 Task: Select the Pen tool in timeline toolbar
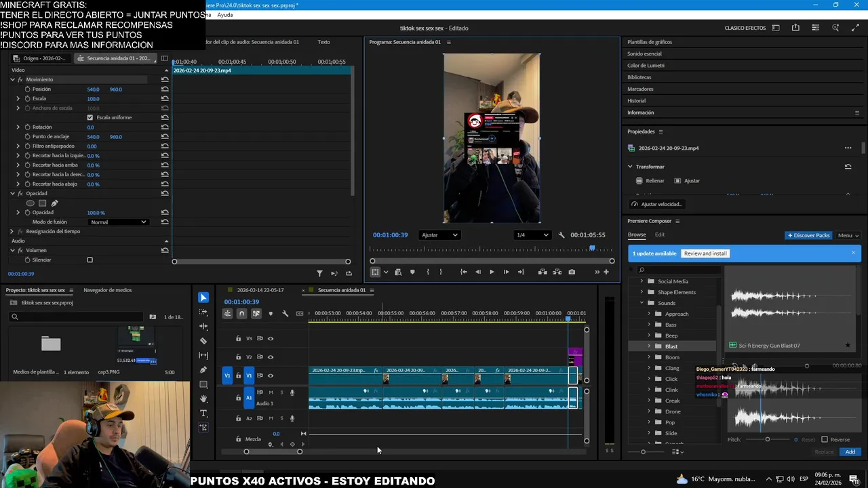tap(203, 370)
